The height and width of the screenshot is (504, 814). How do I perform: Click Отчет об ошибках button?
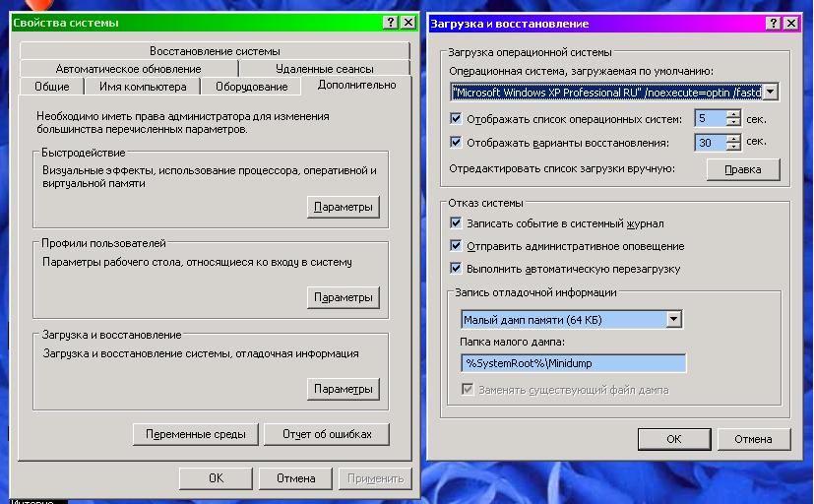click(x=328, y=434)
